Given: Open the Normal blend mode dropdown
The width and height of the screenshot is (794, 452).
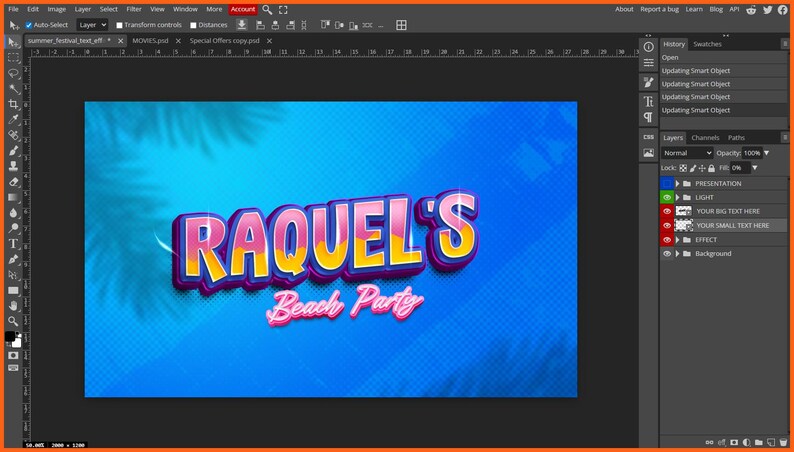Looking at the screenshot, I should point(687,153).
